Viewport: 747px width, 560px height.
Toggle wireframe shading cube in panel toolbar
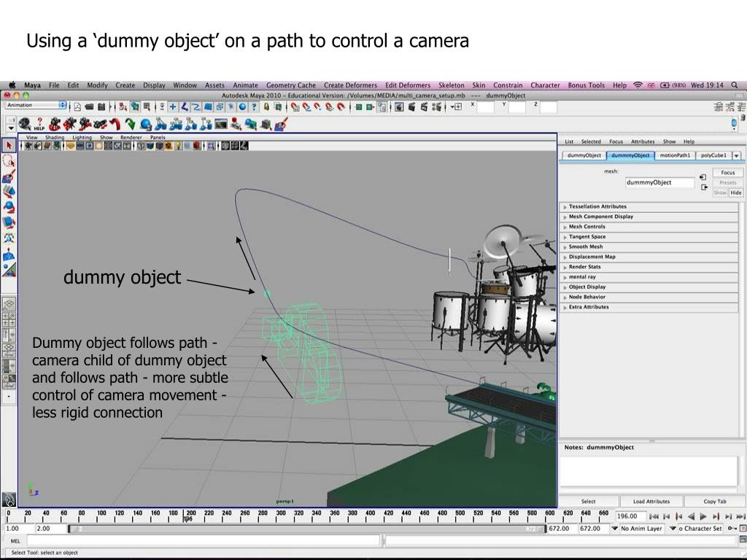(x=140, y=146)
